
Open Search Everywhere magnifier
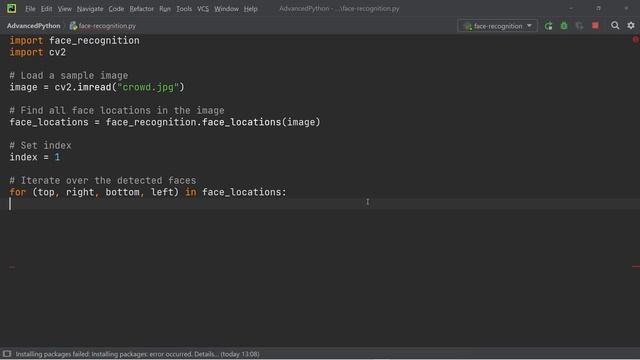point(615,26)
